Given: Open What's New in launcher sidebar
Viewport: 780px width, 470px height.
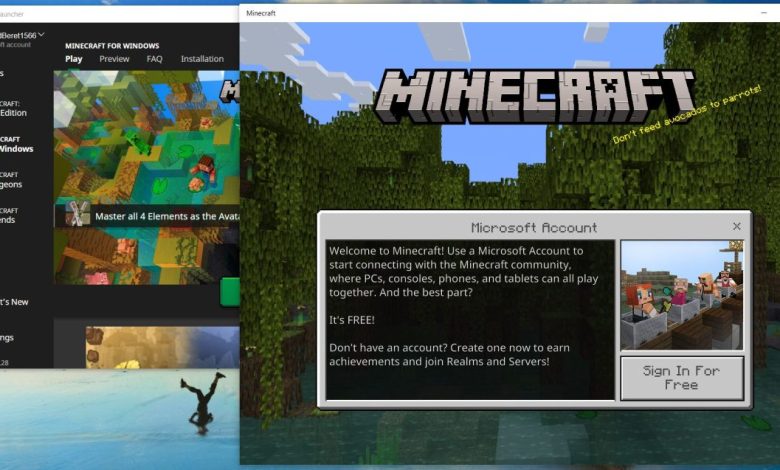Looking at the screenshot, I should [x=14, y=302].
